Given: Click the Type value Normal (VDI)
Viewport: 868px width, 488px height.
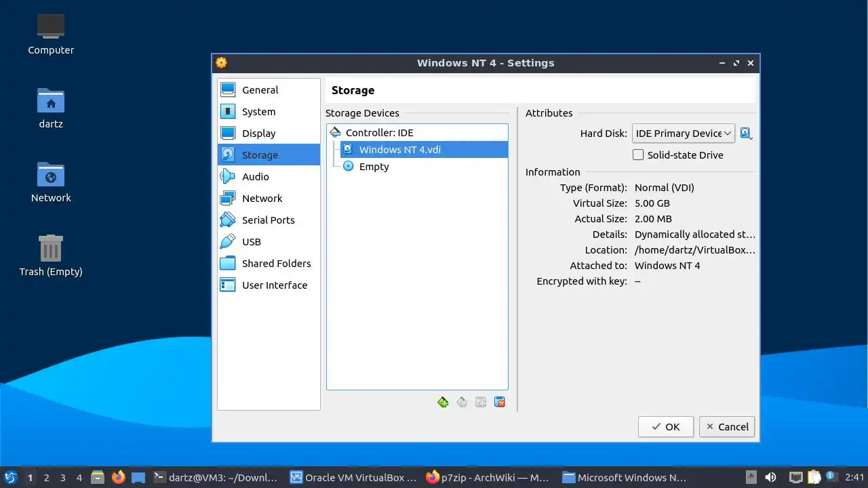Looking at the screenshot, I should point(664,187).
